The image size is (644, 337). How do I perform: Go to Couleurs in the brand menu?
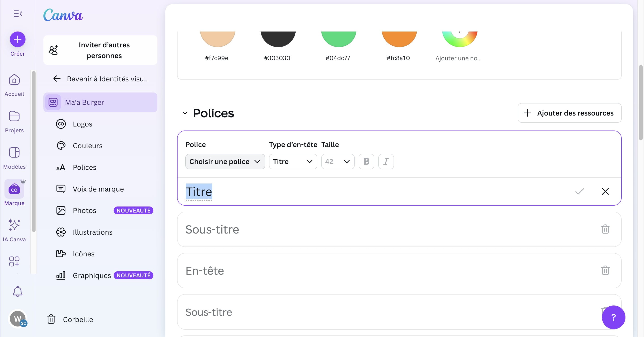tap(87, 146)
